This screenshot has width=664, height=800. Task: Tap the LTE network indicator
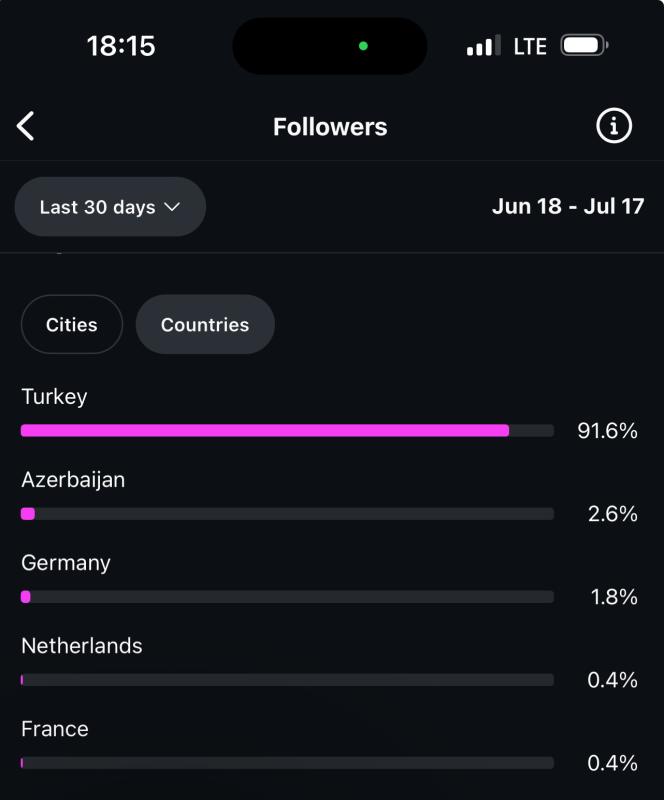(x=530, y=46)
